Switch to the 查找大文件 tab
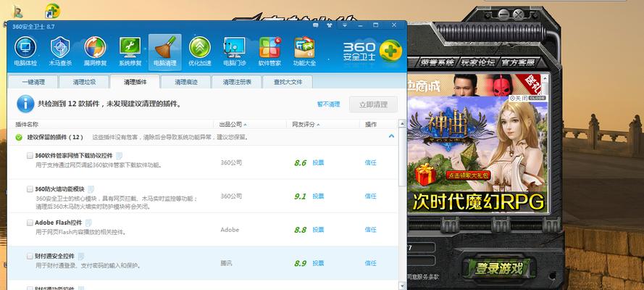Image resolution: width=644 pixels, height=290 pixels. coord(288,82)
